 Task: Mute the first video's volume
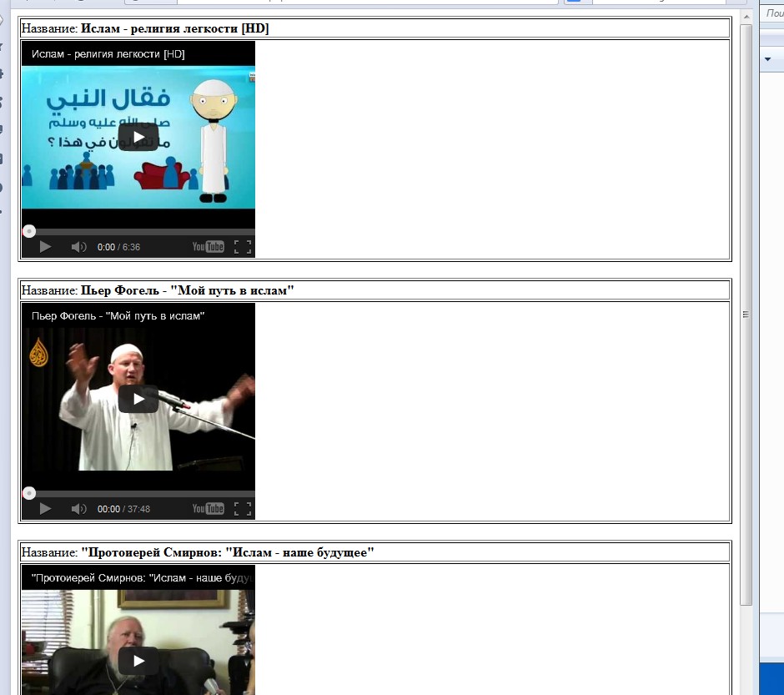point(78,247)
